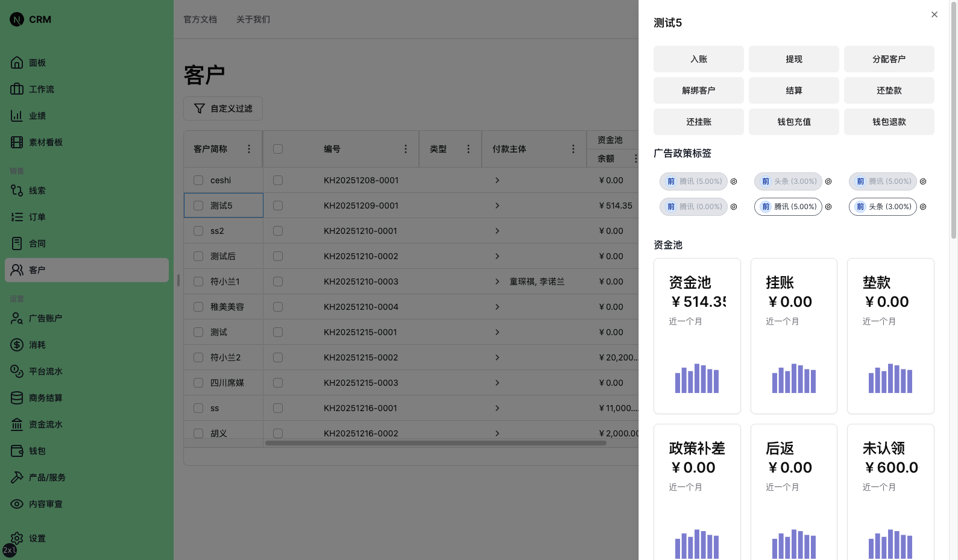Tick the checkbox for 符小兰1 row

198,282
